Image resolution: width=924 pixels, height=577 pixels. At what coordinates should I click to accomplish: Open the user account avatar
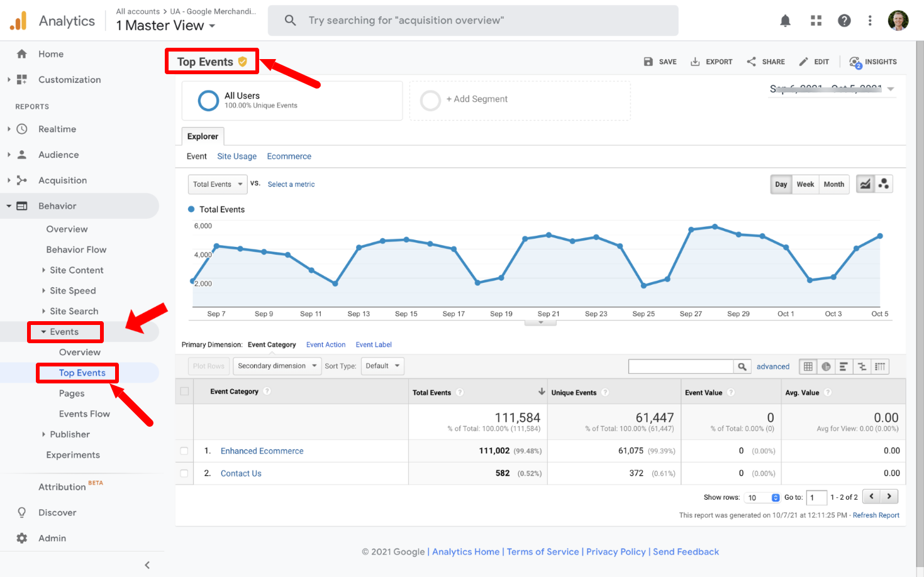pos(898,21)
